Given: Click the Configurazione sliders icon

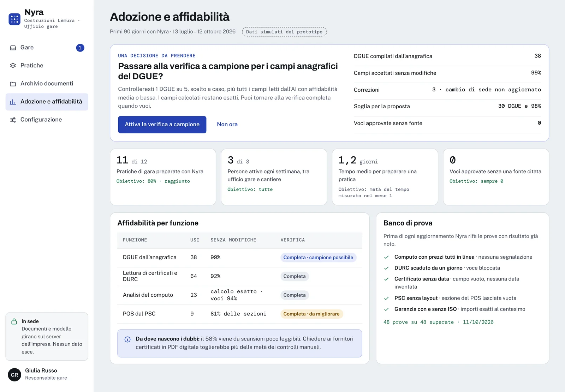Looking at the screenshot, I should point(13,120).
